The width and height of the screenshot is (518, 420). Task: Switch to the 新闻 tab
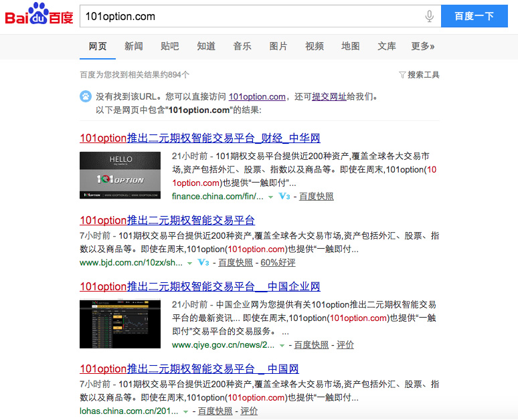133,46
